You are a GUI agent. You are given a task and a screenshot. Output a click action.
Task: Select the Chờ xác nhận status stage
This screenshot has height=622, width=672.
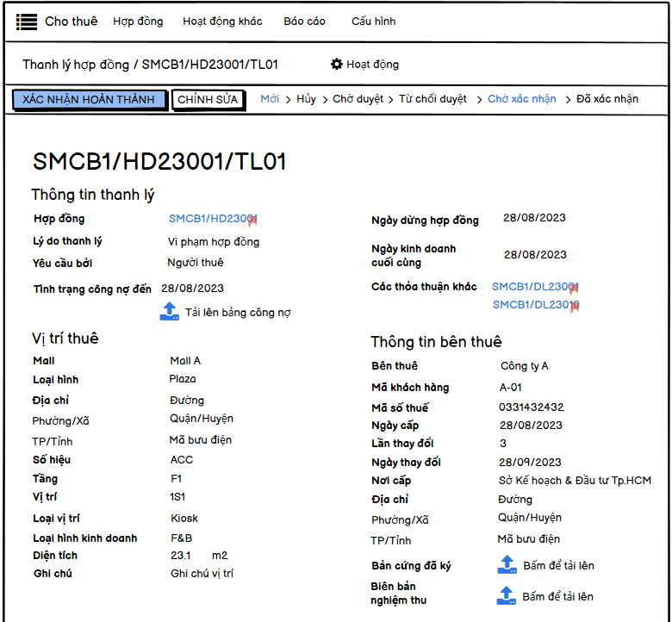(x=521, y=99)
